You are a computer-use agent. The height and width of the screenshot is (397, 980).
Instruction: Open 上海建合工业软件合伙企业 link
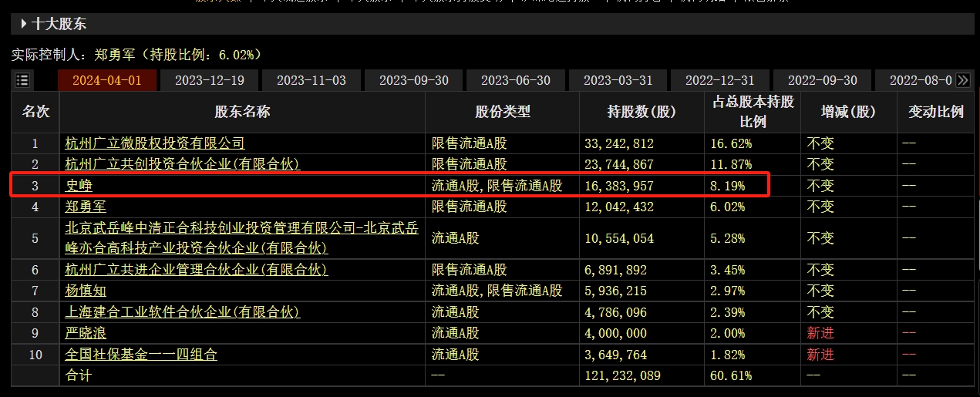[183, 312]
